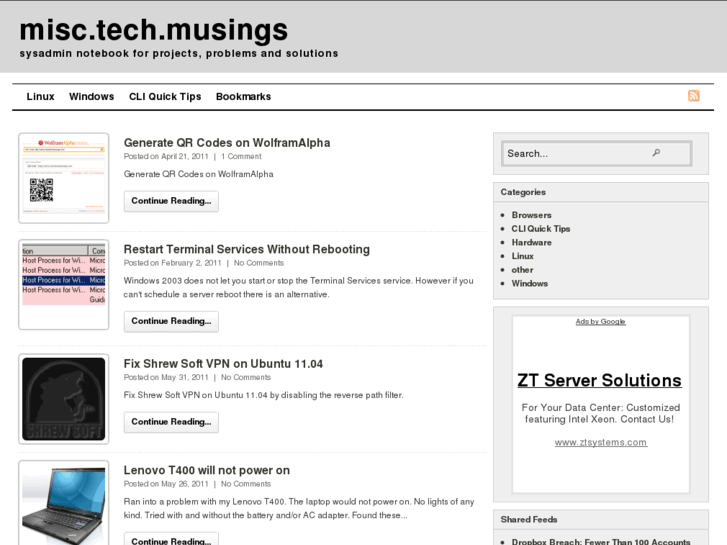Click Continue Reading under Terminal Services post

[171, 321]
